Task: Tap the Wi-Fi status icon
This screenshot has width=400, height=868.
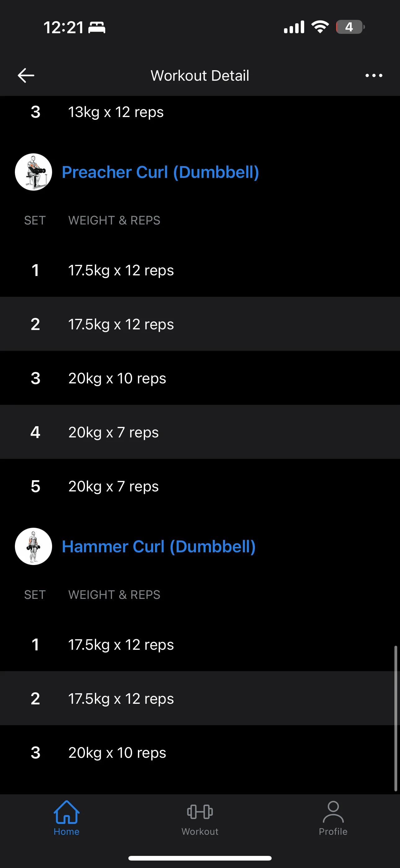Action: [320, 27]
